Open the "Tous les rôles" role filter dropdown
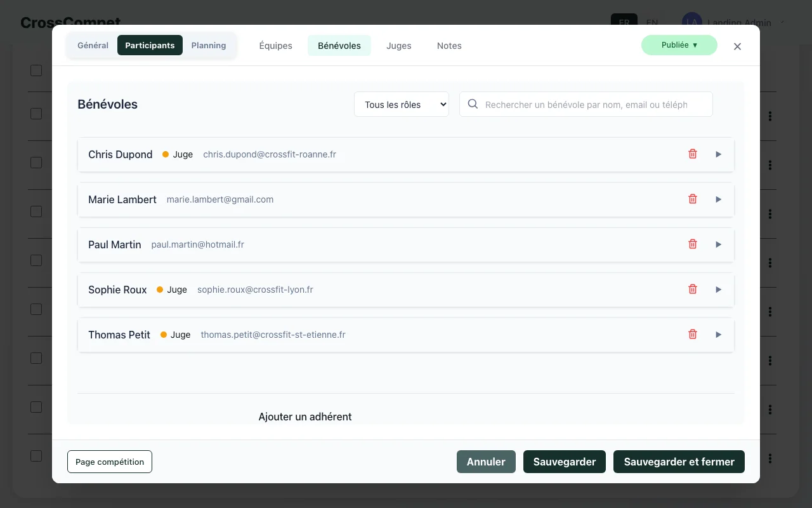 [401, 105]
